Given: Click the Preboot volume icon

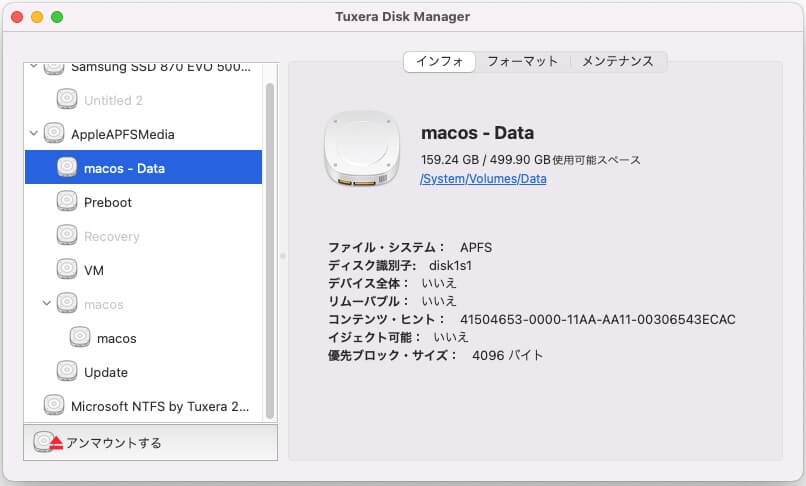Looking at the screenshot, I should click(67, 201).
